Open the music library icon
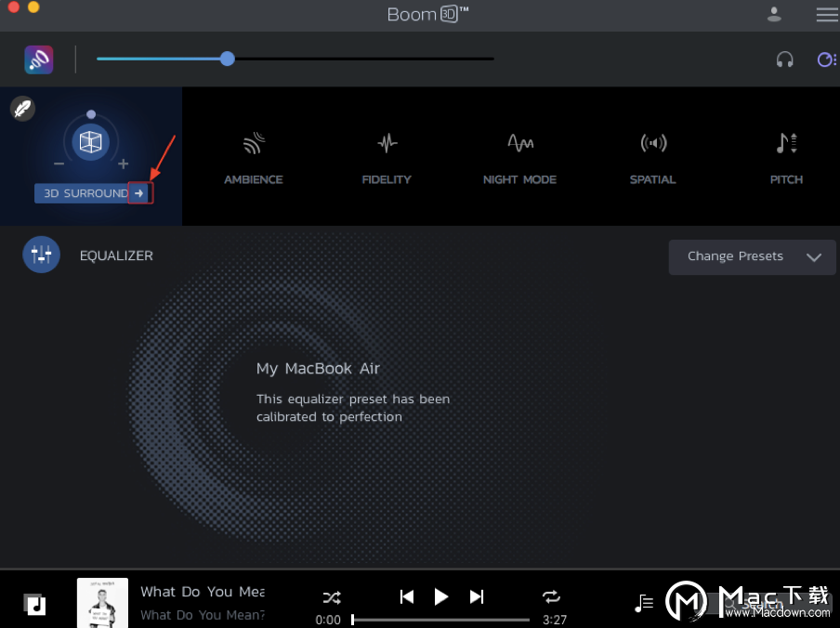Viewport: 840px width, 628px height. tap(34, 605)
